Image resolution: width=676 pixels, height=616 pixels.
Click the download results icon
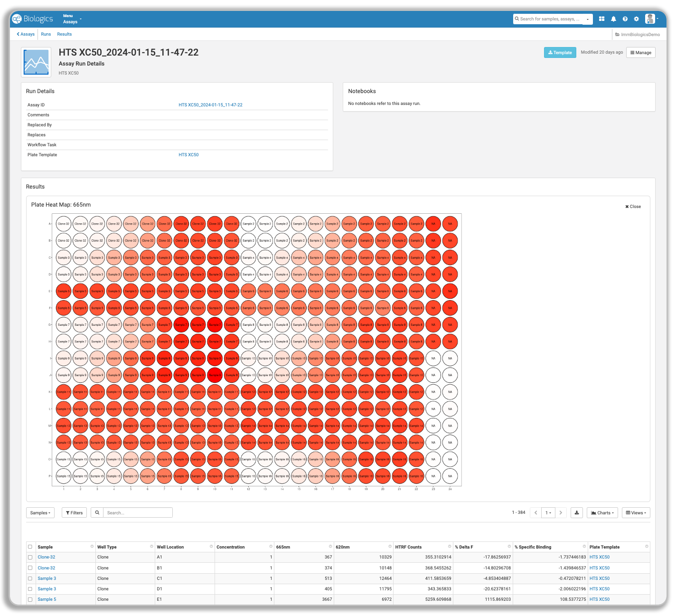576,512
